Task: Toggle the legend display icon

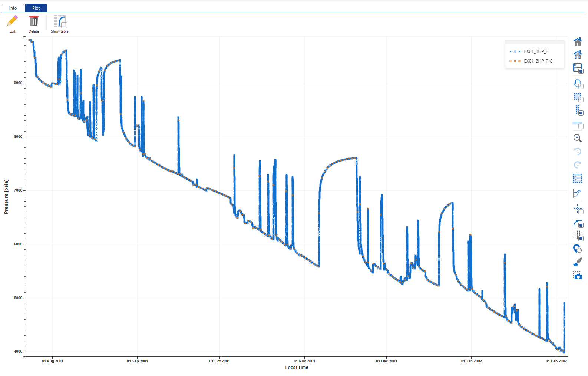Action: point(578,68)
